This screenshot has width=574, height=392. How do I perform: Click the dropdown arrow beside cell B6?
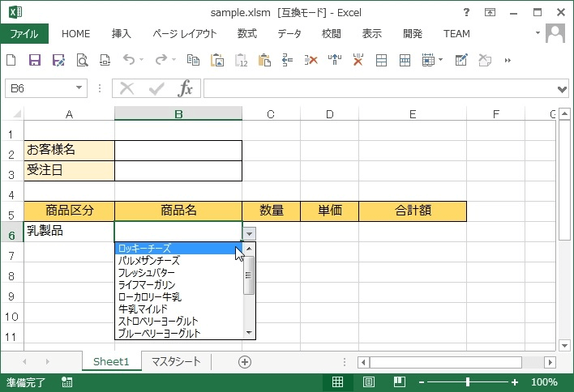pyautogui.click(x=250, y=232)
